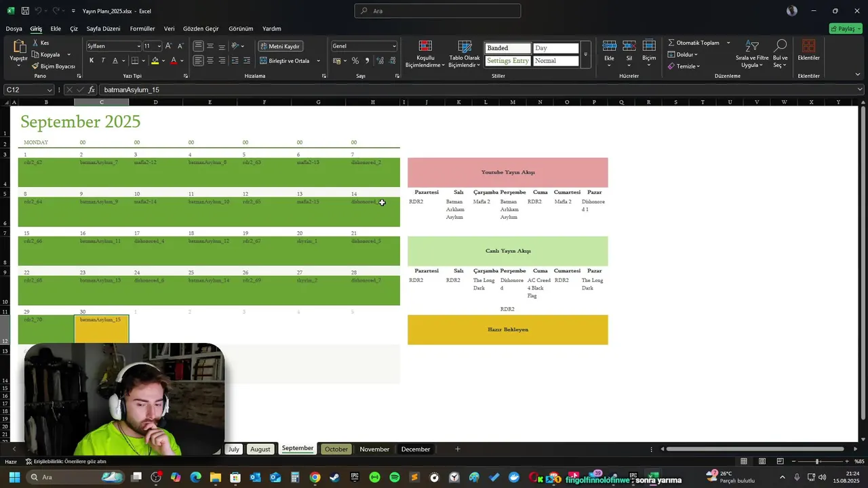
Task: Toggle italic with the T button
Action: 103,60
